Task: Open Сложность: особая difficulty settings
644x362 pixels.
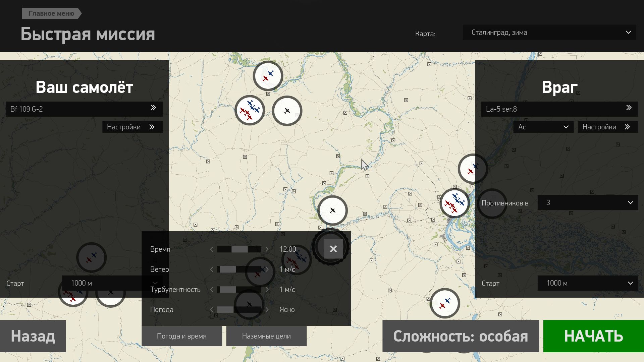Action: (x=461, y=336)
